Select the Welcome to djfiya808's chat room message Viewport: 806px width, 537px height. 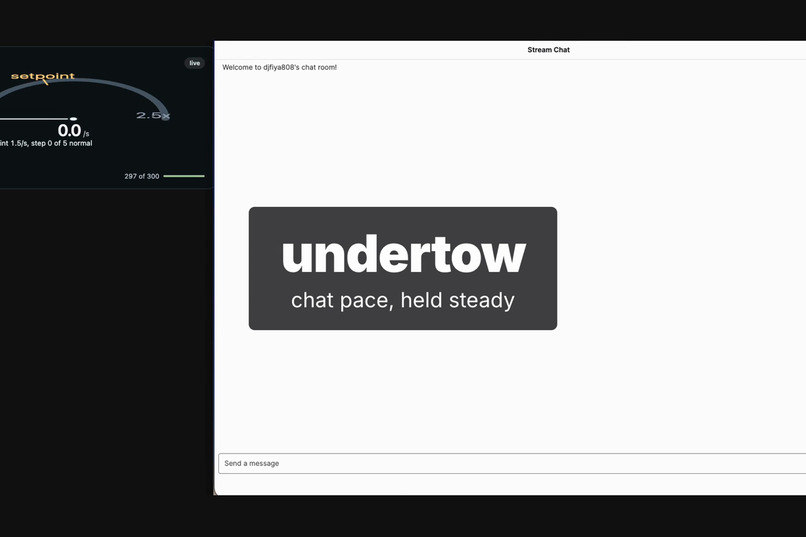pyautogui.click(x=280, y=67)
